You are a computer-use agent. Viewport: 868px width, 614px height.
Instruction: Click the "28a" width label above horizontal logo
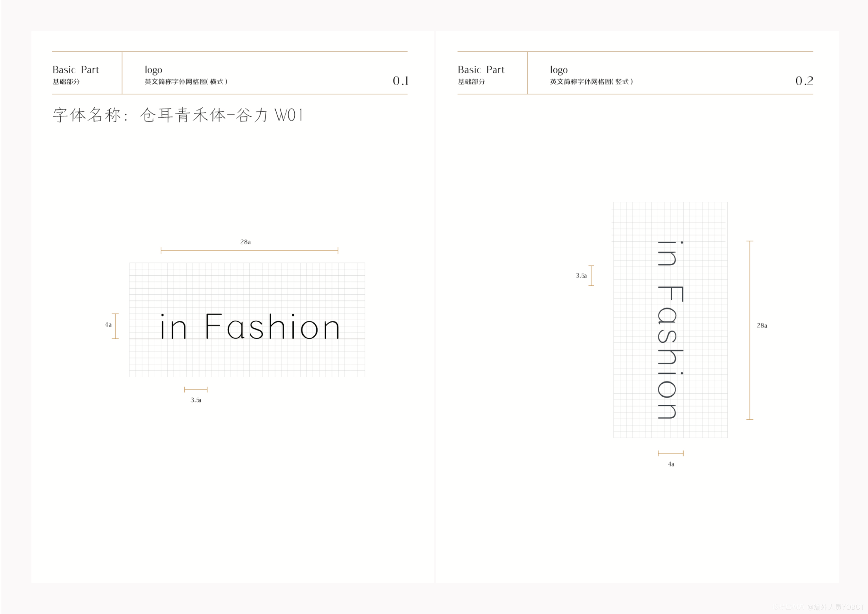pos(245,242)
